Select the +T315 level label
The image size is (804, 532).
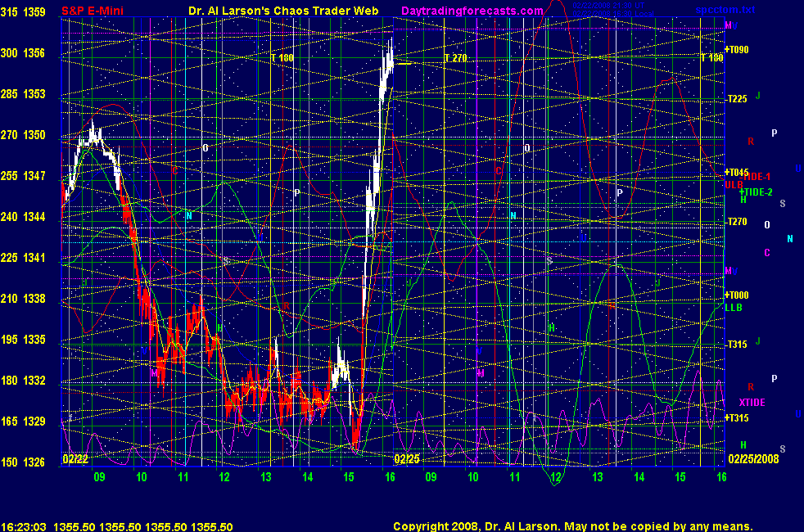pos(736,418)
